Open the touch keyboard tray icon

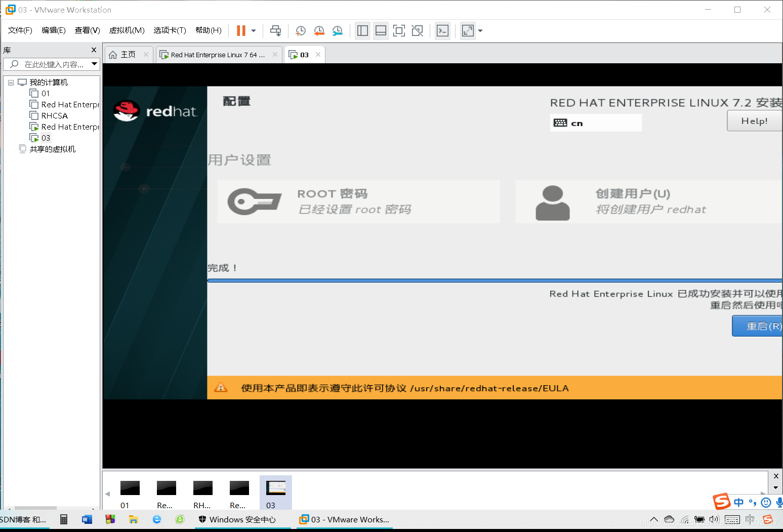tap(732, 520)
